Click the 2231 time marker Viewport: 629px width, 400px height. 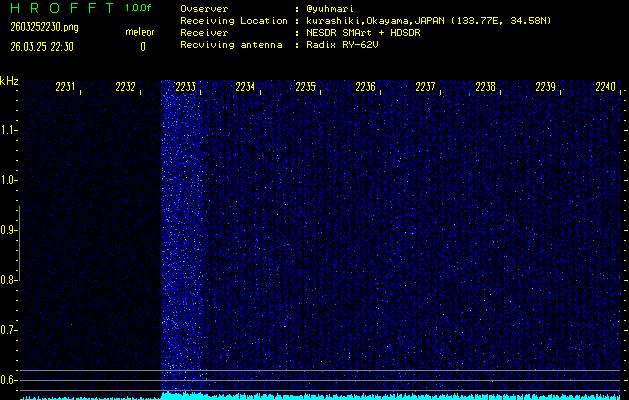[x=66, y=87]
